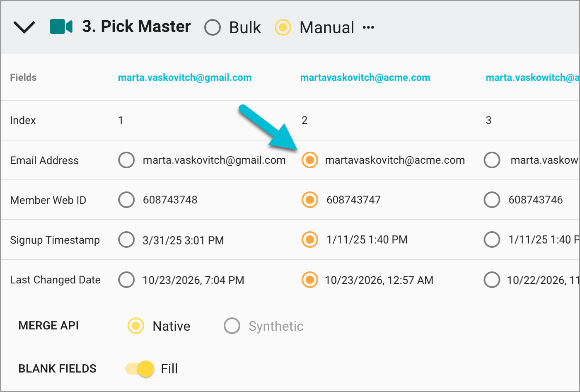Image resolution: width=580 pixels, height=392 pixels.
Task: Pick the third column's Signup Timestamp radio
Action: pyautogui.click(x=492, y=240)
